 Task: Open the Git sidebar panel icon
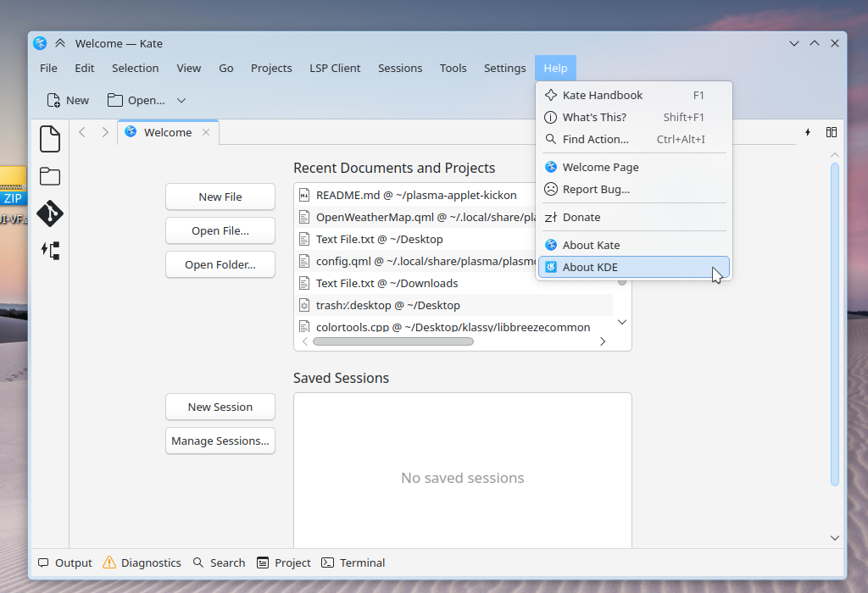click(50, 213)
